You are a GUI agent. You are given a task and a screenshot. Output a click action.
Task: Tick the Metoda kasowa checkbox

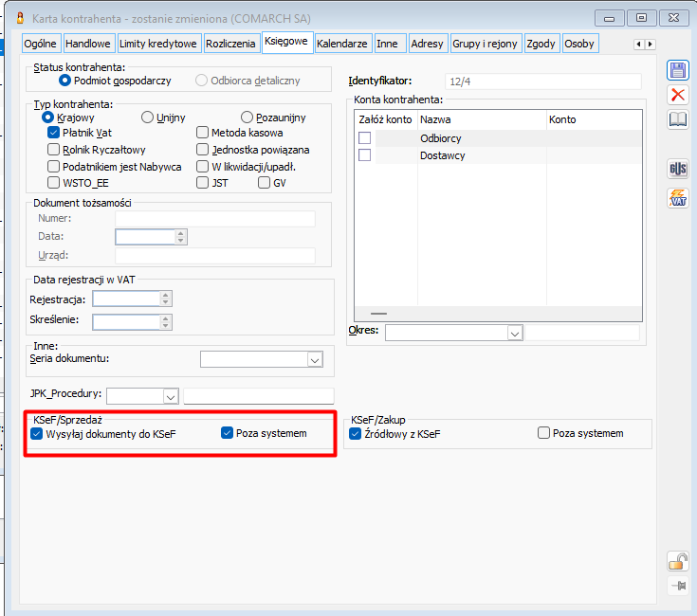[x=203, y=133]
